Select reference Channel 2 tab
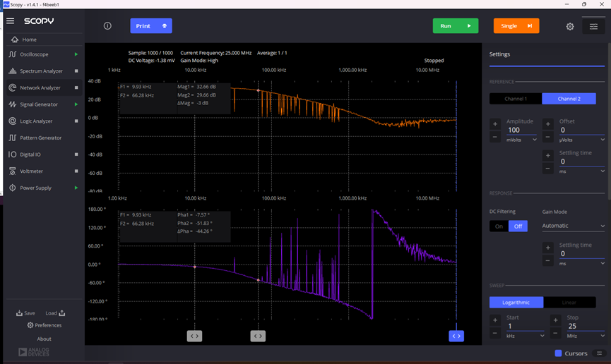 [x=569, y=99]
